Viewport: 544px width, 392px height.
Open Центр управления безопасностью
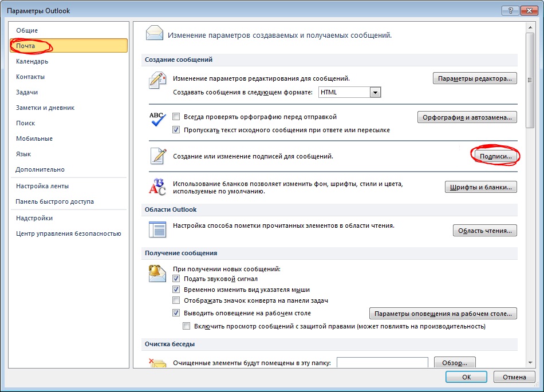click(x=68, y=233)
